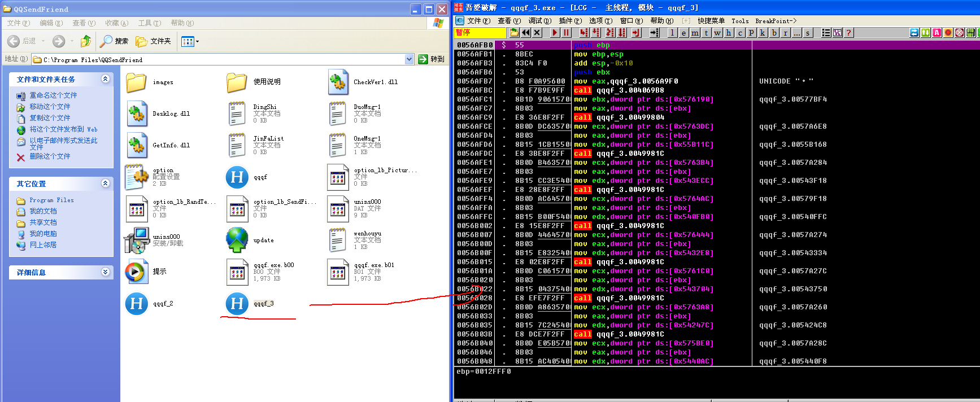
Task: Click the blue arrows plugin icon
Action: click(914, 33)
